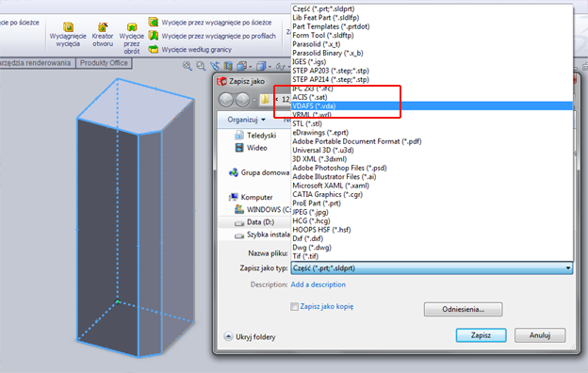588x373 pixels.
Task: Click the back navigation arrow in dialog
Action: pyautogui.click(x=226, y=100)
